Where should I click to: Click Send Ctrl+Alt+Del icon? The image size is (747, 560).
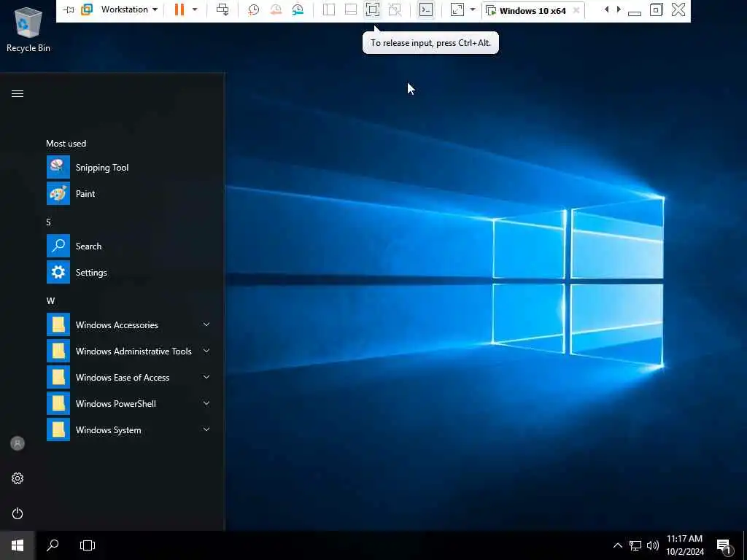point(222,9)
